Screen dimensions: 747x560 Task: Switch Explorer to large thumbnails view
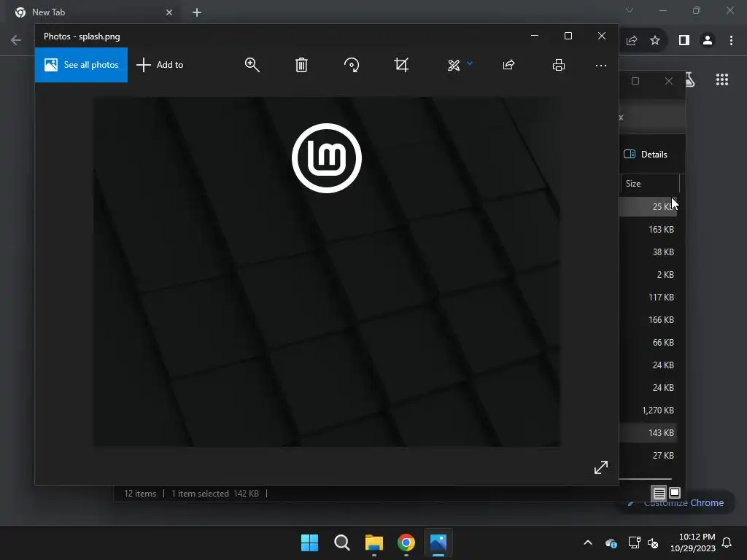(675, 493)
